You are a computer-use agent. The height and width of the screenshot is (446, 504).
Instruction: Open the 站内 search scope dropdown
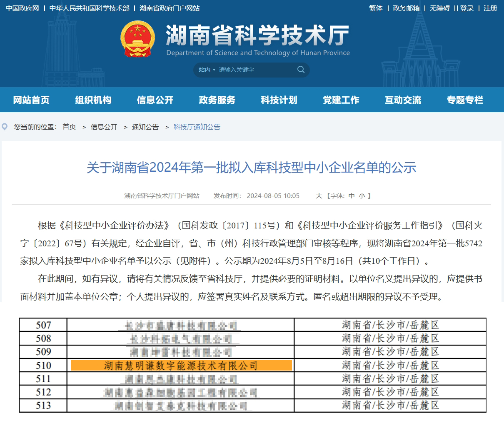pyautogui.click(x=207, y=70)
